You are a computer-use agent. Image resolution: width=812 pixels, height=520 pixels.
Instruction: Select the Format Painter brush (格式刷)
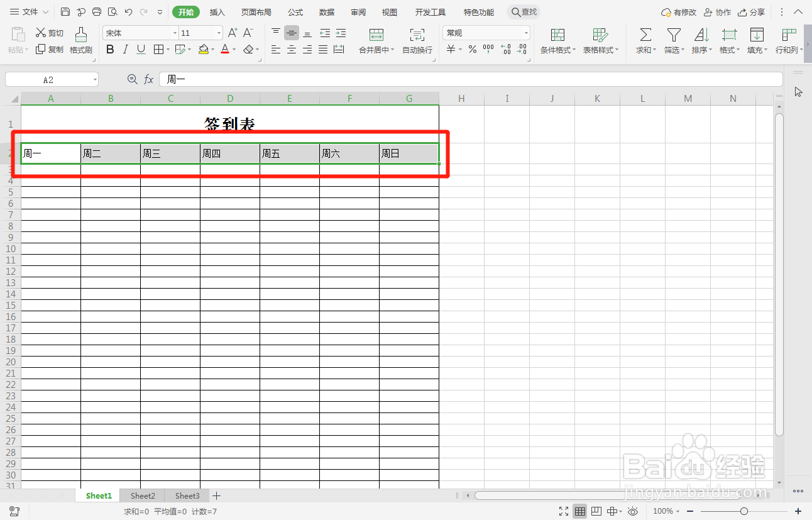[x=81, y=41]
